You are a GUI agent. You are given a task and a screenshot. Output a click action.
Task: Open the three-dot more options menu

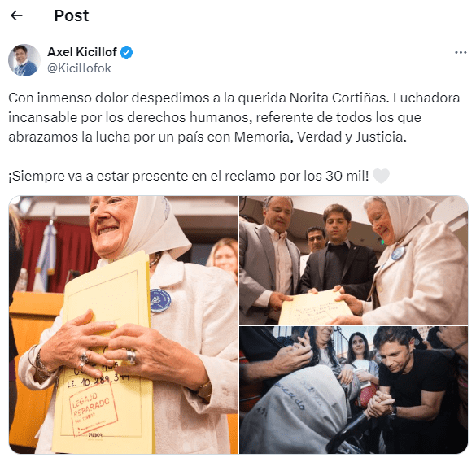(x=461, y=53)
